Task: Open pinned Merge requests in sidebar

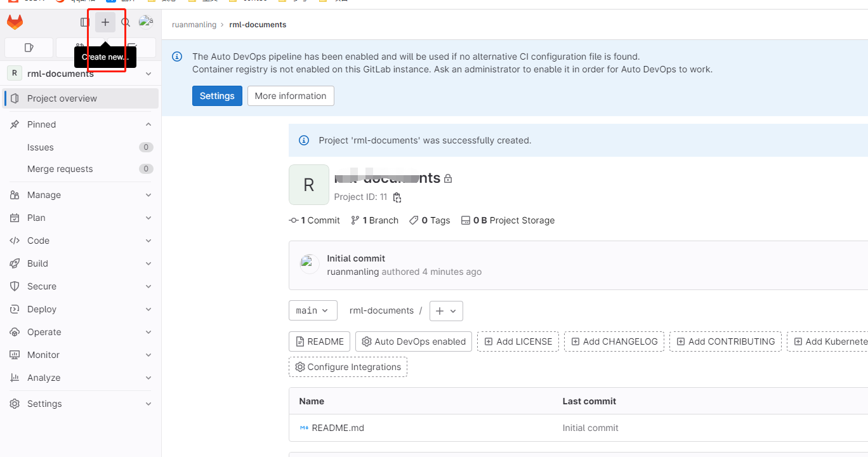Action: point(81,169)
